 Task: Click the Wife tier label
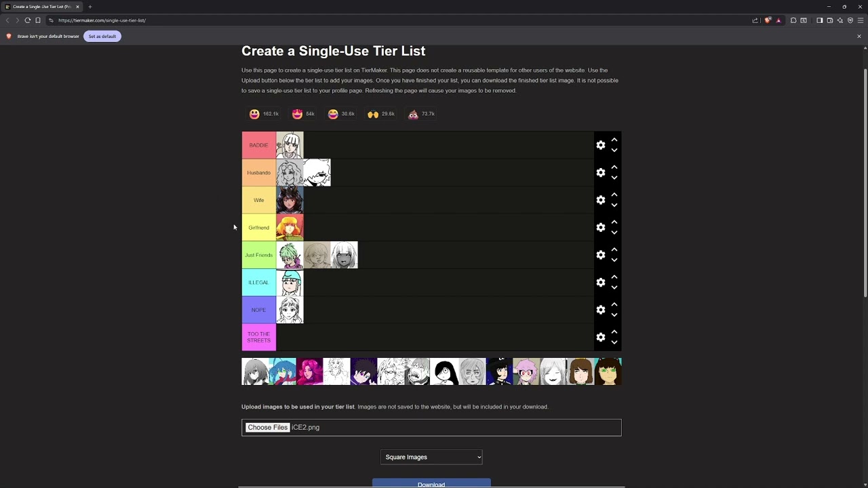259,200
